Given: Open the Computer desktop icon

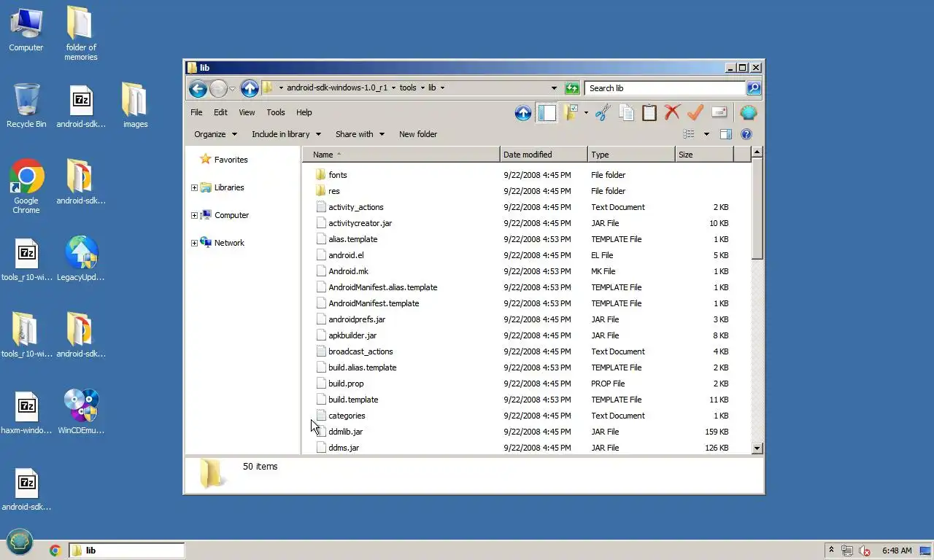Looking at the screenshot, I should point(26,29).
